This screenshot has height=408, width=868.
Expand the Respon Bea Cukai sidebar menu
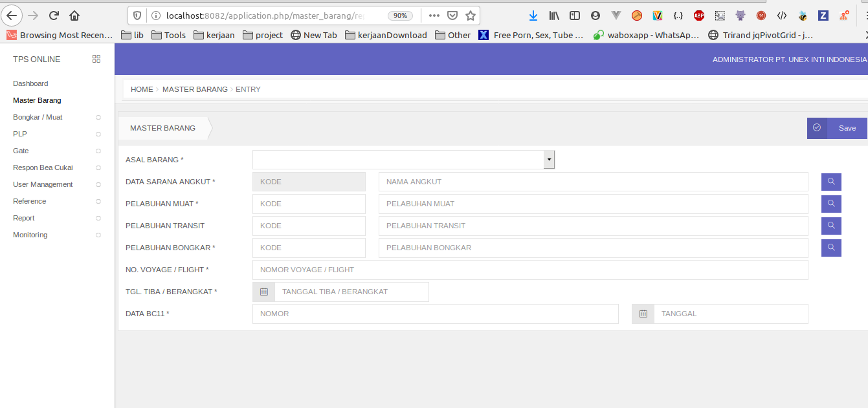pos(98,167)
